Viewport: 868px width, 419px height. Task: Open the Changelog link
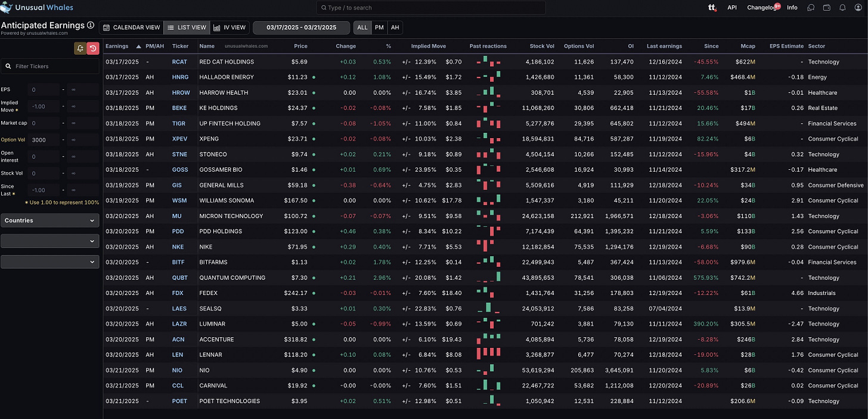761,8
